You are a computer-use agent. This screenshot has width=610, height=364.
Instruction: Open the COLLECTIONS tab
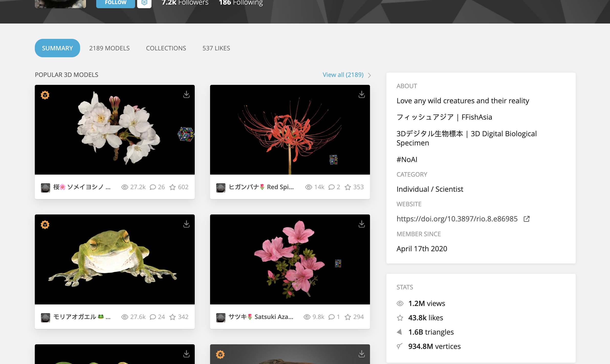pos(166,48)
